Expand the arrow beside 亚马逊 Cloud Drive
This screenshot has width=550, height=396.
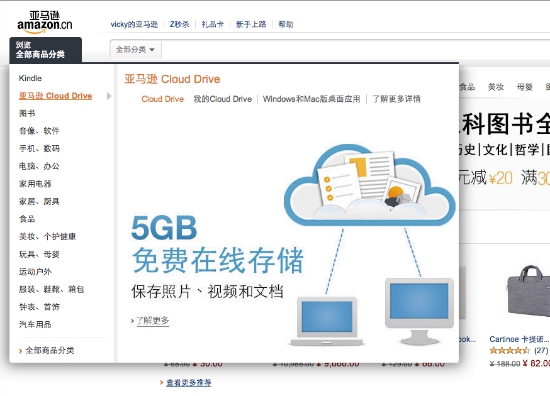point(109,96)
